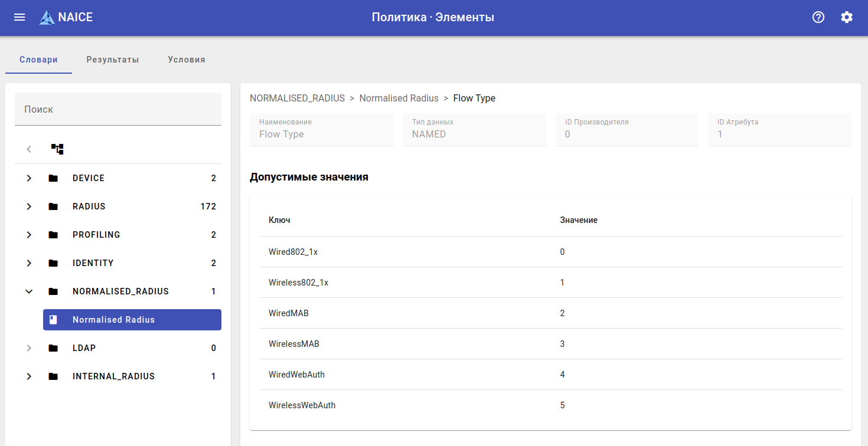
Task: Click the back arrow in dictionary tree
Action: [x=29, y=149]
